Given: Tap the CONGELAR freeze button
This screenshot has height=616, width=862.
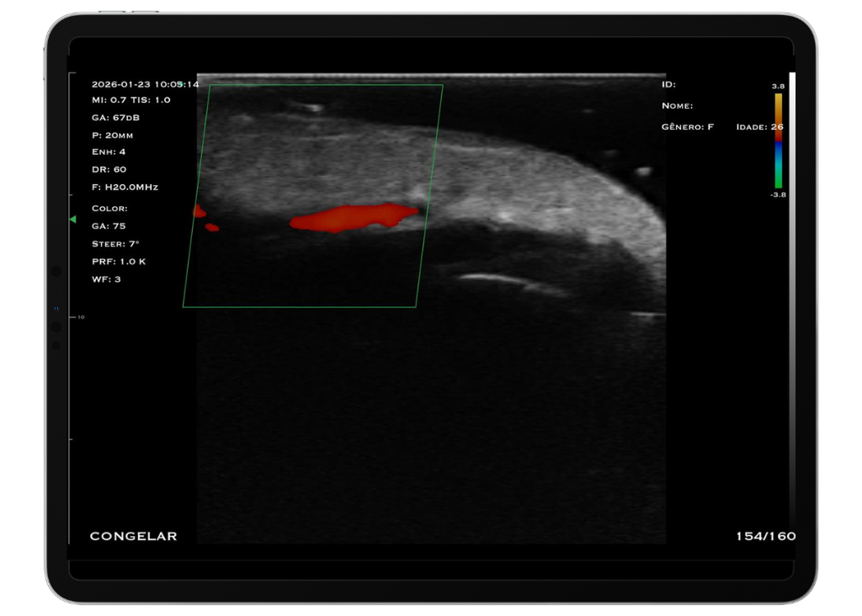Looking at the screenshot, I should click(133, 536).
